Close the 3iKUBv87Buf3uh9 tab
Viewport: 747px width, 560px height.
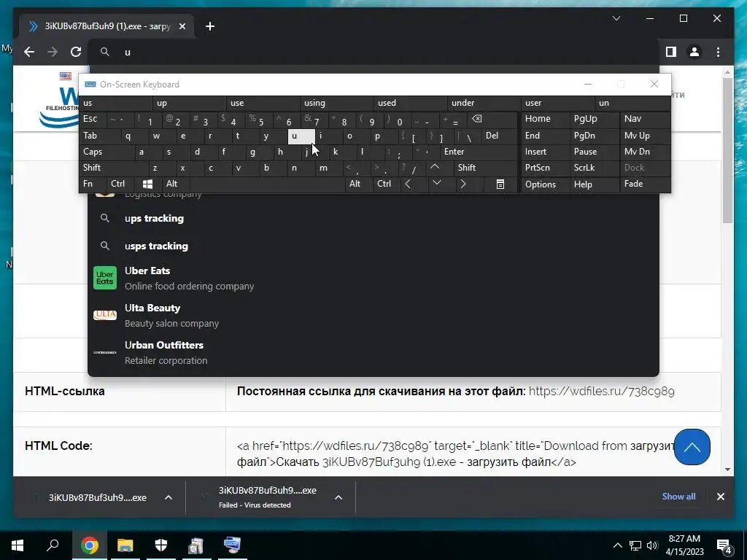pos(182,27)
